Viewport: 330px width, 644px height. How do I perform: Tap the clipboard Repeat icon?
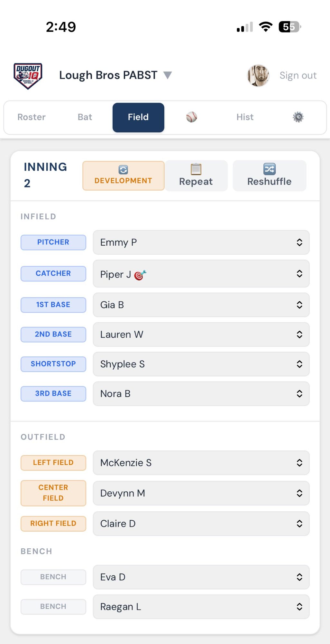click(x=196, y=169)
